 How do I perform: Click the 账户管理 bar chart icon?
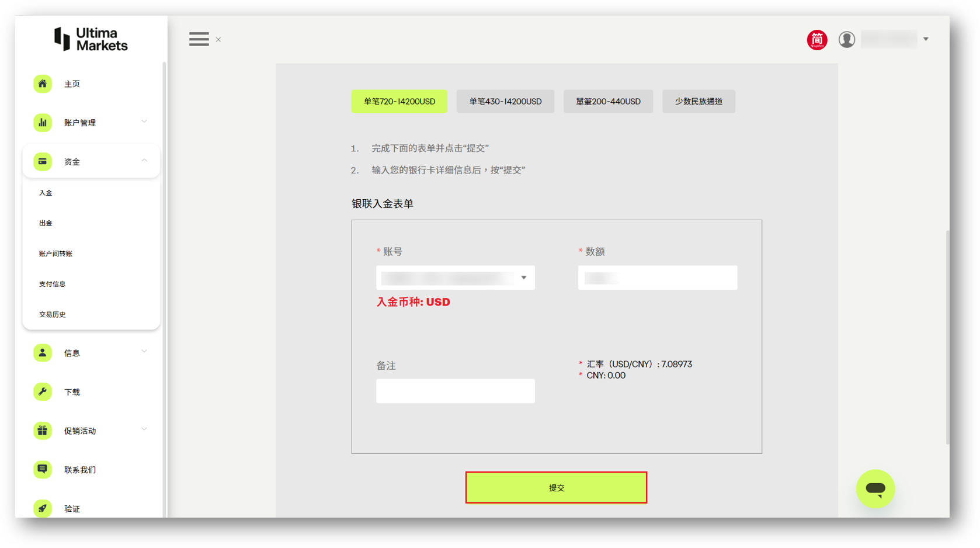[x=43, y=123]
